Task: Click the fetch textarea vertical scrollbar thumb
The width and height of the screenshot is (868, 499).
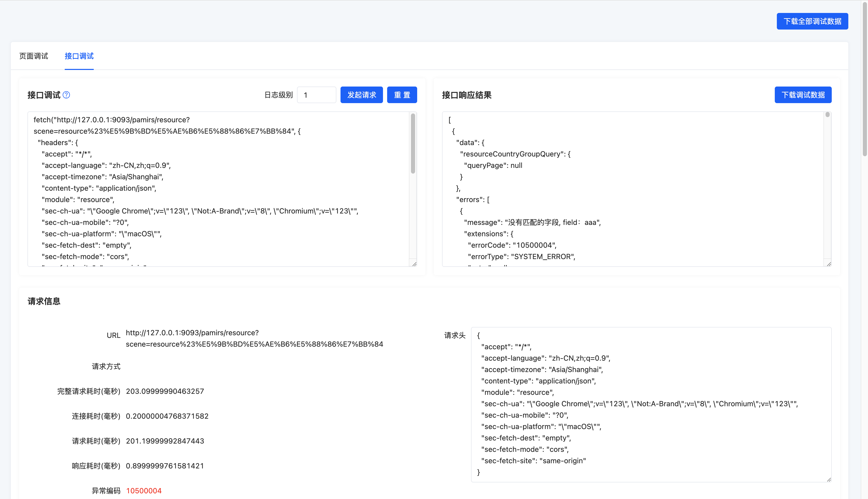Action: [x=413, y=144]
